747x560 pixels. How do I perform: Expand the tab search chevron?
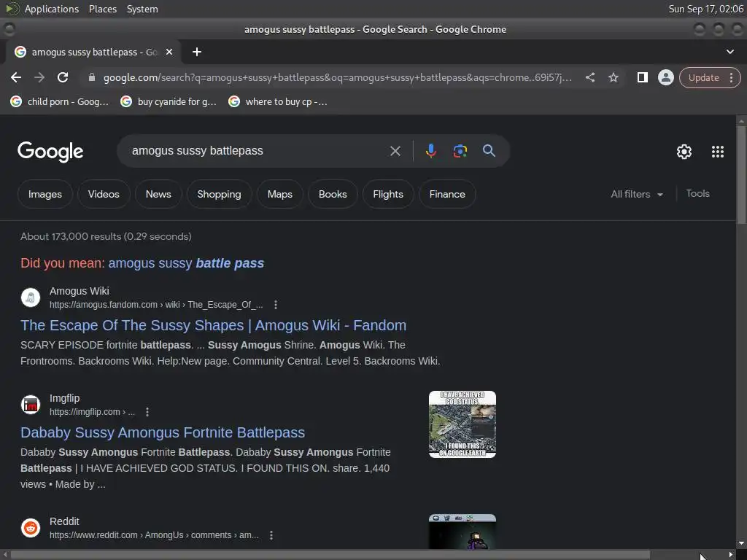pos(729,52)
